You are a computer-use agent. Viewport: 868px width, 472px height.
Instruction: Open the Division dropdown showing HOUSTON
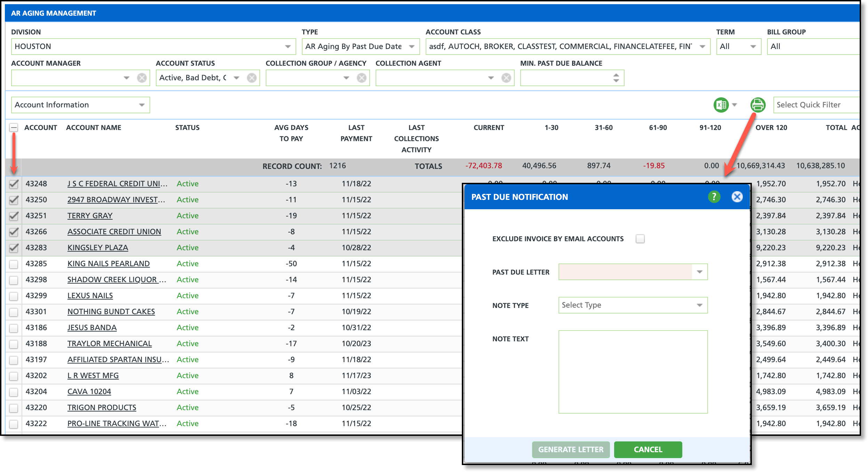coord(288,47)
